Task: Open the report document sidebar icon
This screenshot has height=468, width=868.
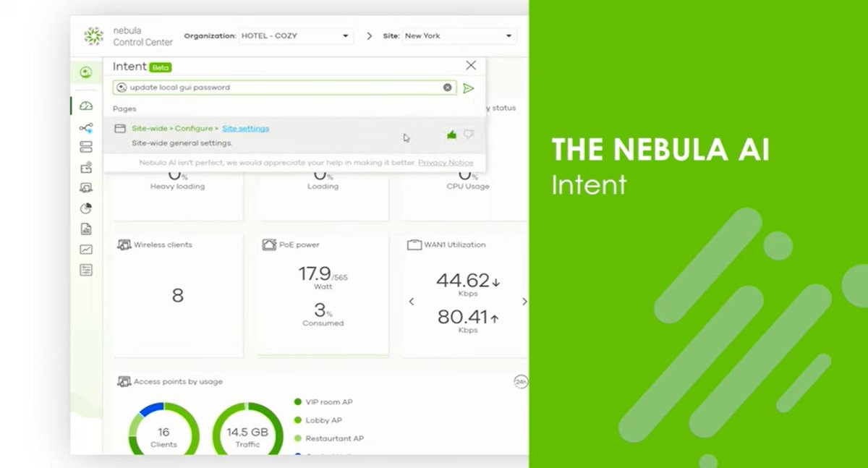Action: pos(86,229)
